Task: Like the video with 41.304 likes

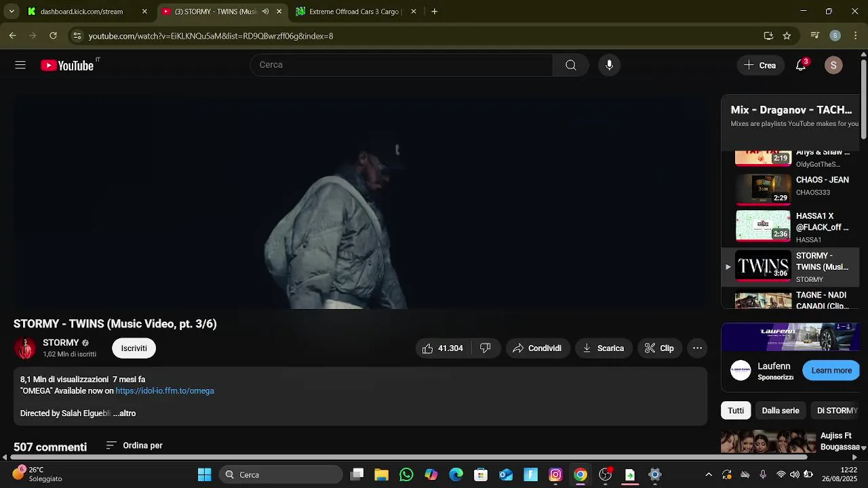Action: tap(442, 348)
